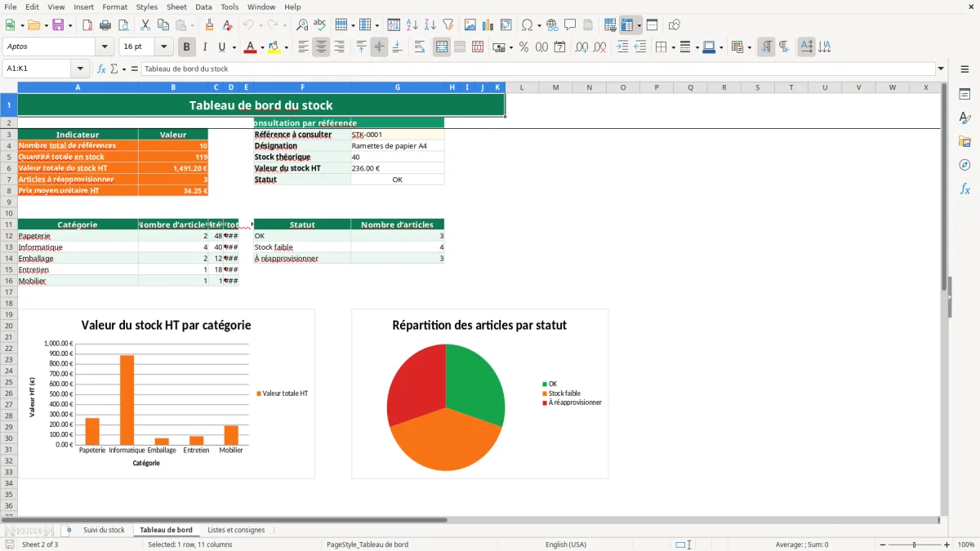Toggle the AutoFilter funnel
This screenshot has height=551, width=980.
448,25
